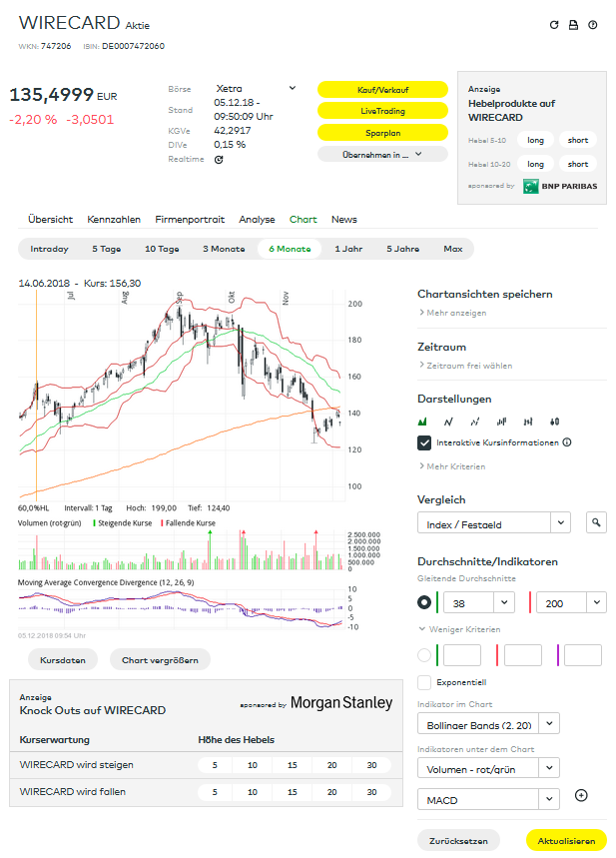The image size is (616, 858).
Task: Select the bar chart display icon
Action: click(501, 422)
